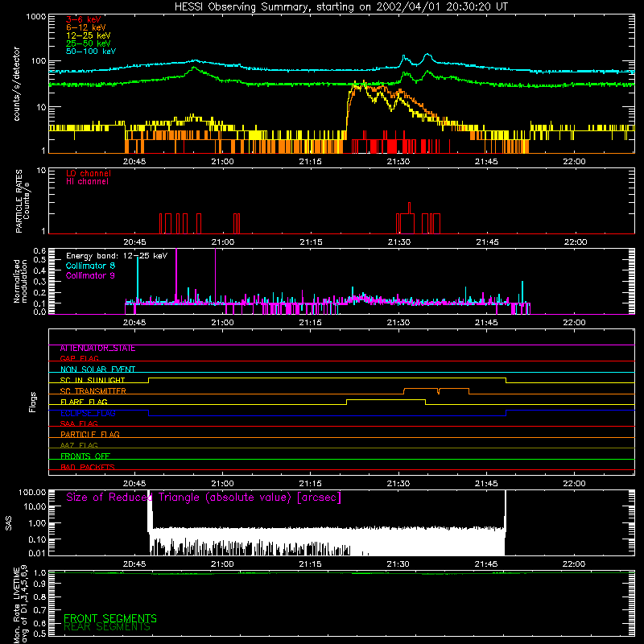
Task: Click the ECLIPSE_FLAG label
Action: pos(88,413)
